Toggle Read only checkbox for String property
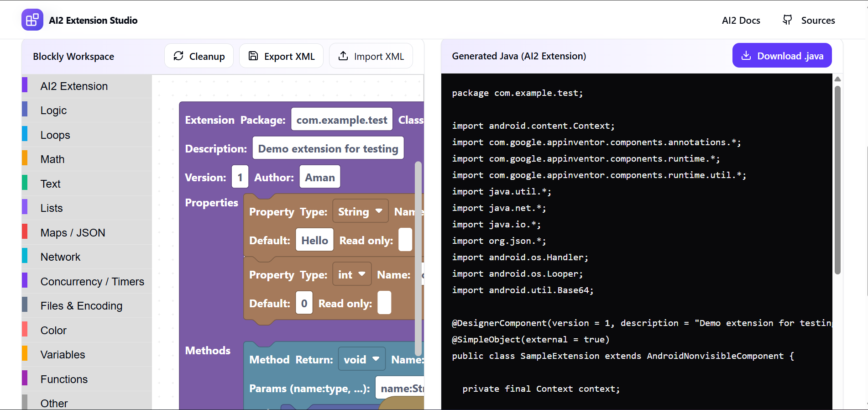 405,240
